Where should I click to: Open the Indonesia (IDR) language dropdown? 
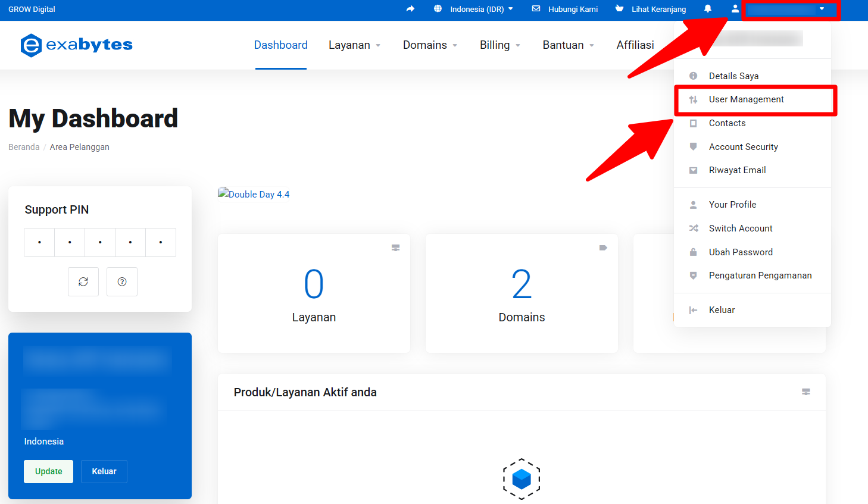coord(482,9)
